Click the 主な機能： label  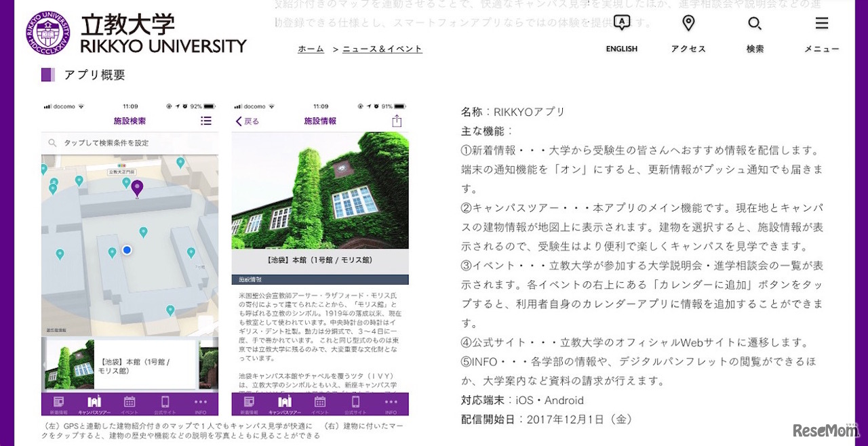click(488, 131)
